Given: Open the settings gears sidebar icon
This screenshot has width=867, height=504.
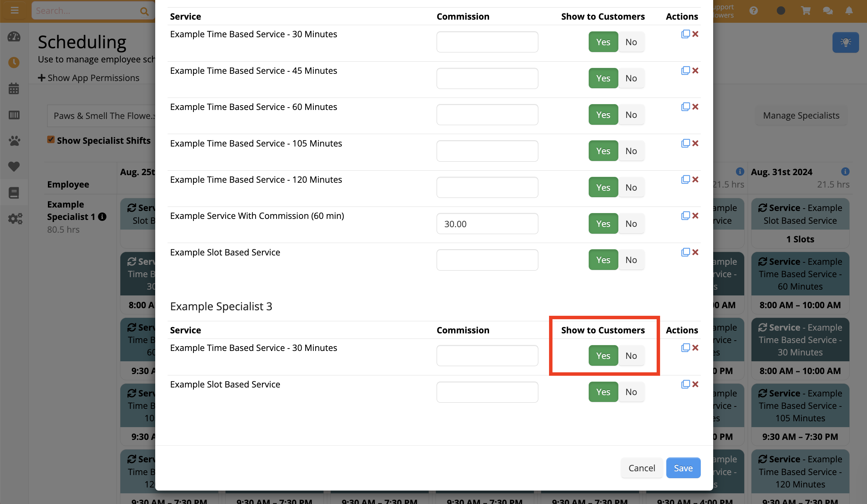Looking at the screenshot, I should click(x=15, y=219).
